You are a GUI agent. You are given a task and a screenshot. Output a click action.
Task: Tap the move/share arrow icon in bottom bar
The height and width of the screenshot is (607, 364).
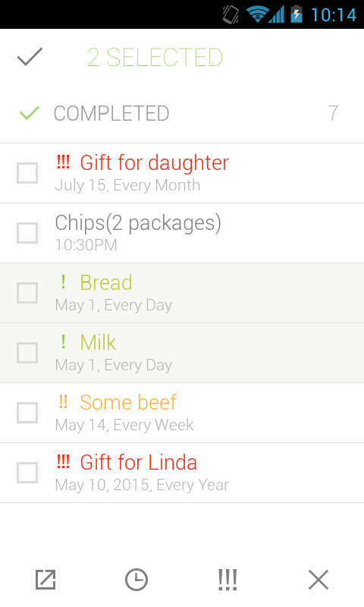point(45,580)
